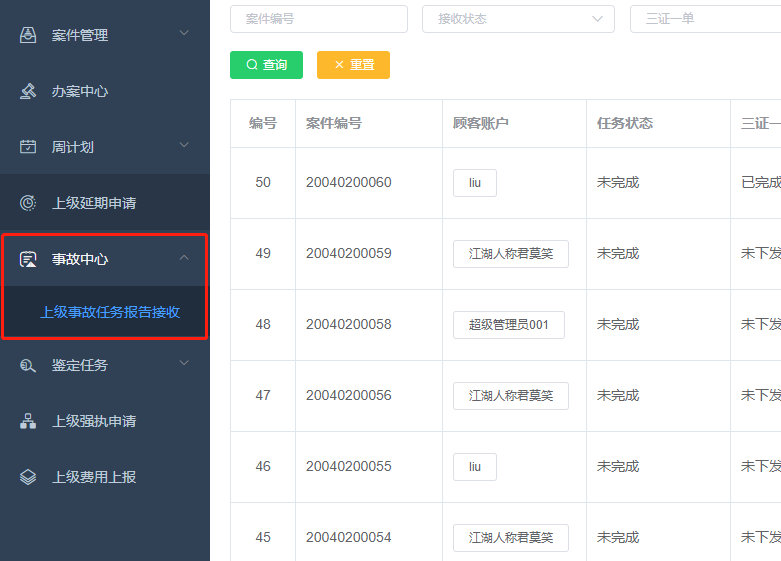Click the 案件管理 briefcase icon
Viewport: 781px width, 561px height.
point(28,35)
